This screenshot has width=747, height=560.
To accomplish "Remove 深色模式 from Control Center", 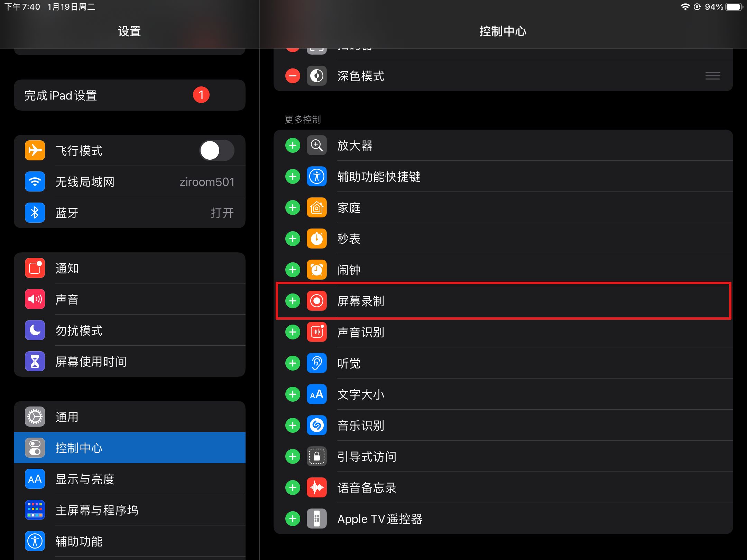I will pos(292,75).
